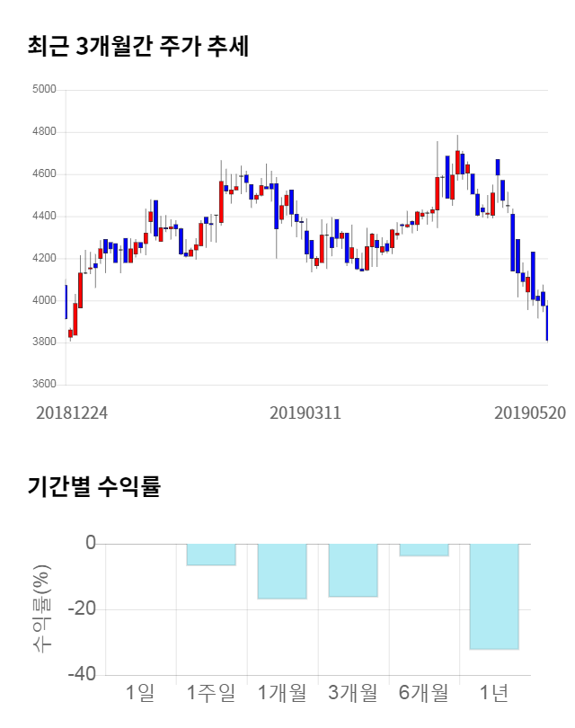Click the 3개월 return bar
The height and width of the screenshot is (728, 575).
click(x=353, y=570)
